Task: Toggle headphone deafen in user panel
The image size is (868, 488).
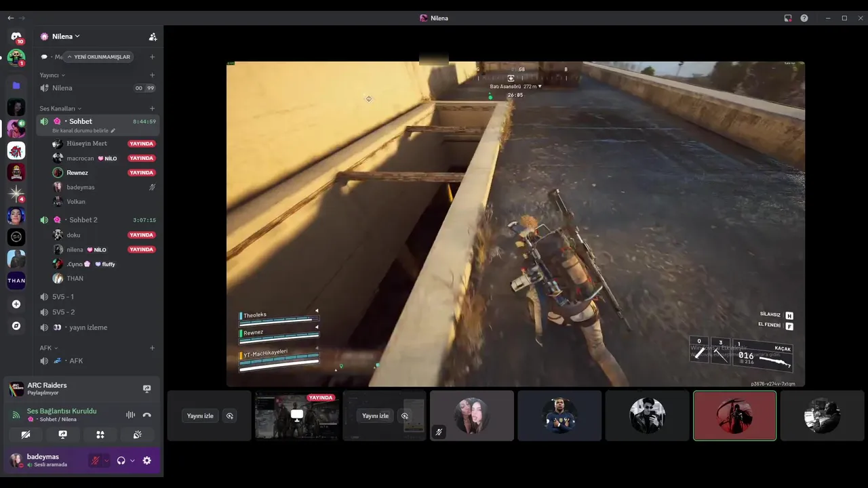Action: pos(121,461)
